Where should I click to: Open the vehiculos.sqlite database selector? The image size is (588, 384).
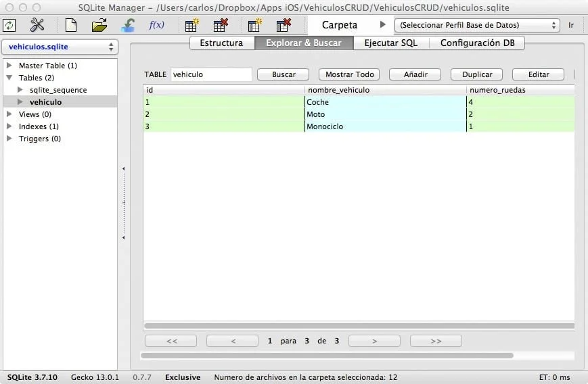click(60, 47)
